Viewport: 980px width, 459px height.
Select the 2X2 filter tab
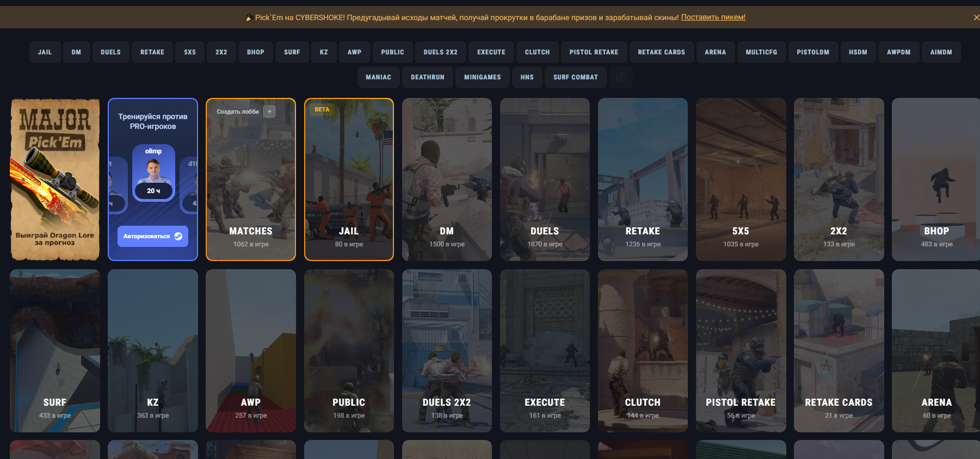221,52
